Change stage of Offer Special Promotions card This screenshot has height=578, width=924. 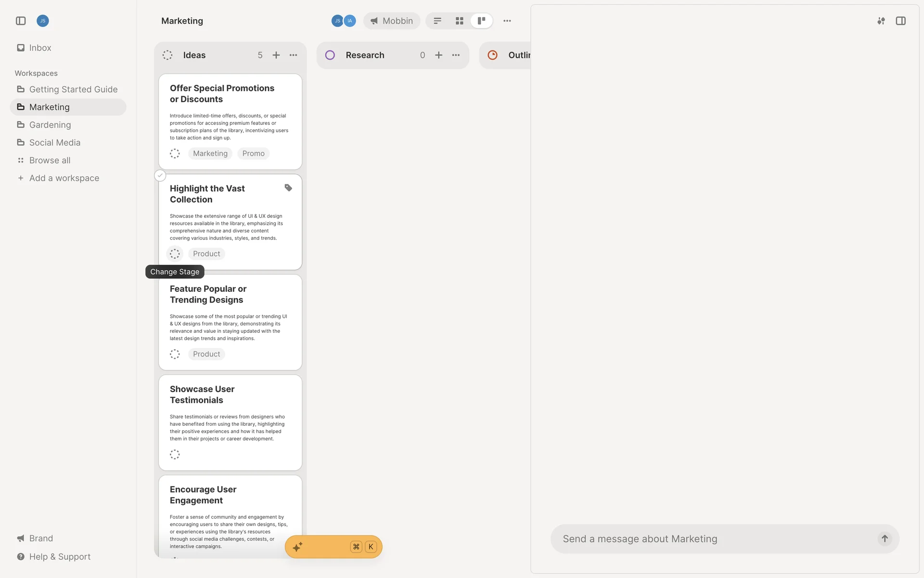[x=175, y=154]
